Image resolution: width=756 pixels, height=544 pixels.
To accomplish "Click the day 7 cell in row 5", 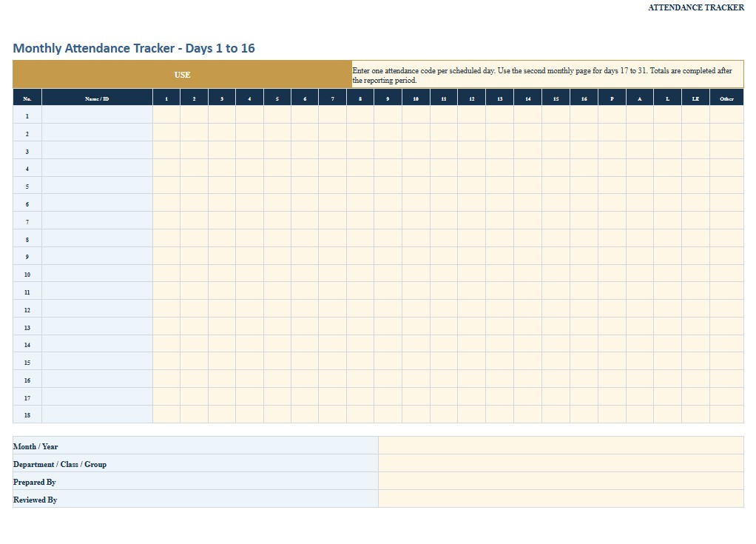I will point(333,185).
